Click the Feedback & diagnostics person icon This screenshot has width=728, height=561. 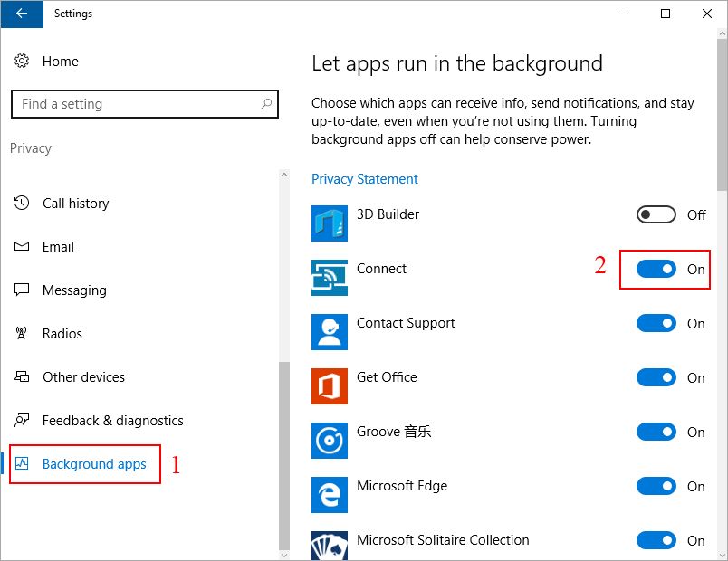(x=22, y=420)
